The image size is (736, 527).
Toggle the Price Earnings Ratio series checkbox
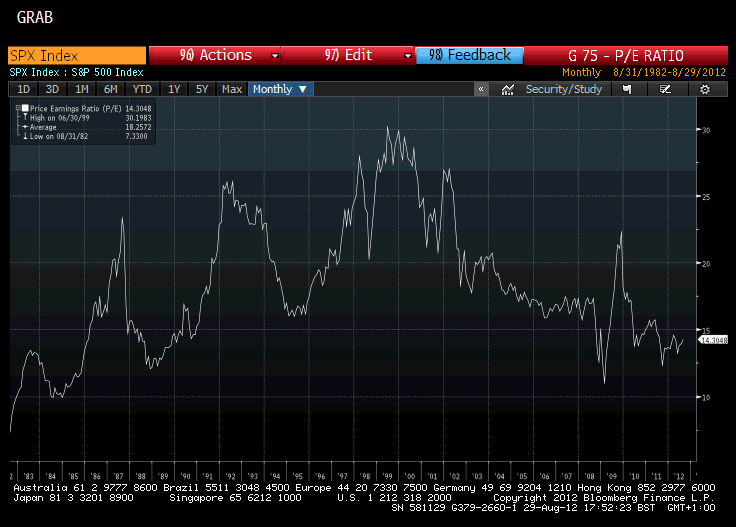pos(25,108)
